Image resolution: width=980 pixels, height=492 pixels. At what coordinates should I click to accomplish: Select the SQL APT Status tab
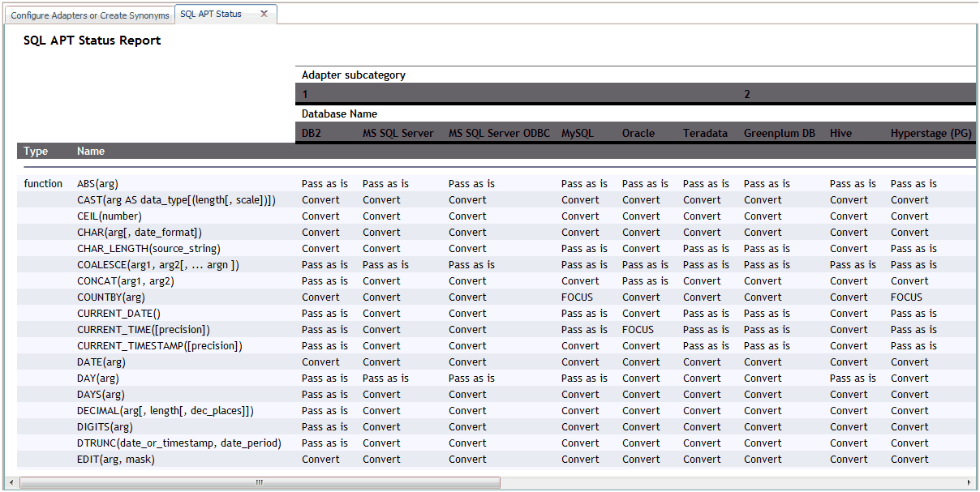tap(211, 14)
